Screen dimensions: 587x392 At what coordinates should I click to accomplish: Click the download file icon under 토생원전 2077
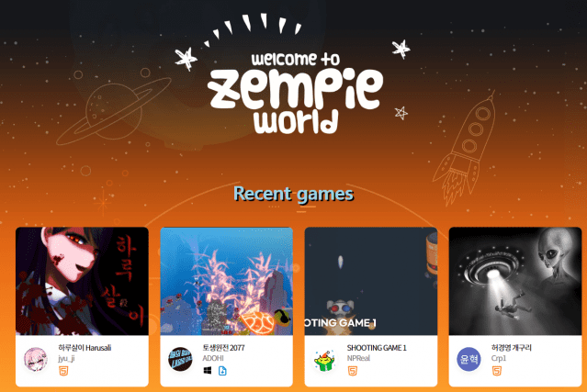(222, 371)
